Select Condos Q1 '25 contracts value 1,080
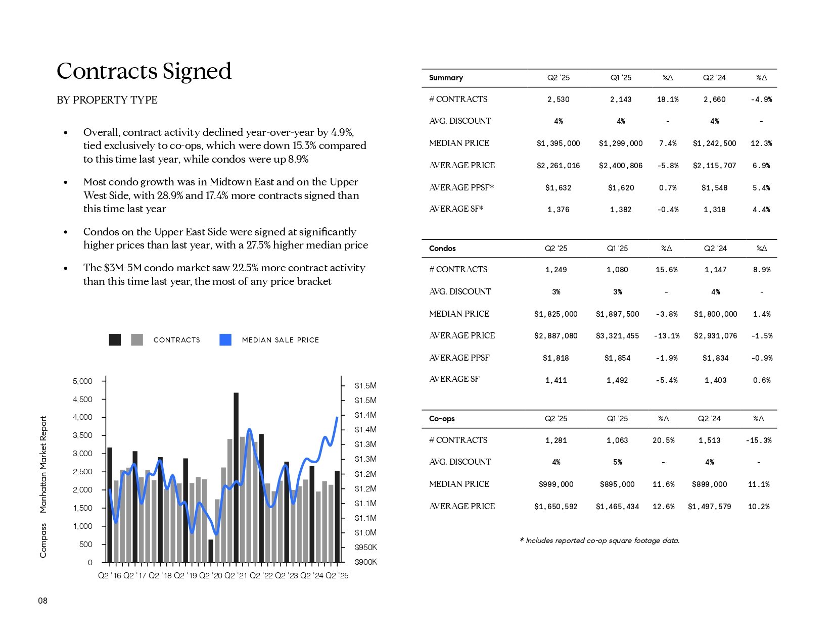 [x=617, y=270]
